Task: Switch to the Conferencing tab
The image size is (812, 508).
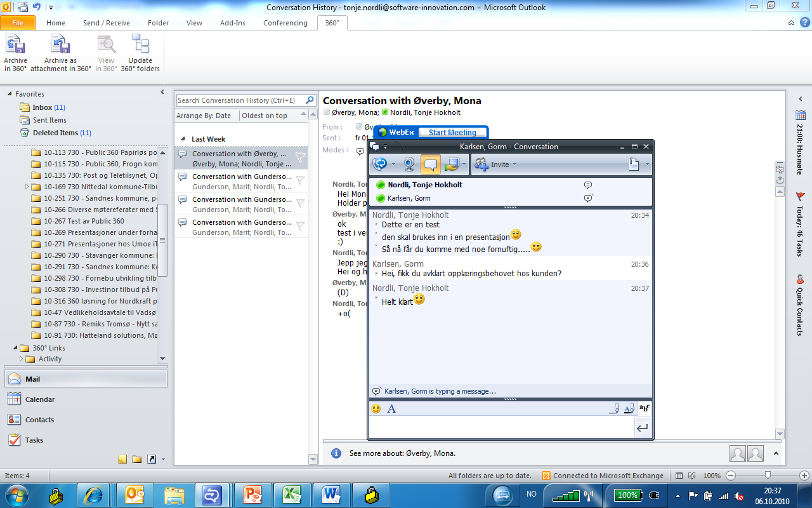Action: tap(285, 23)
